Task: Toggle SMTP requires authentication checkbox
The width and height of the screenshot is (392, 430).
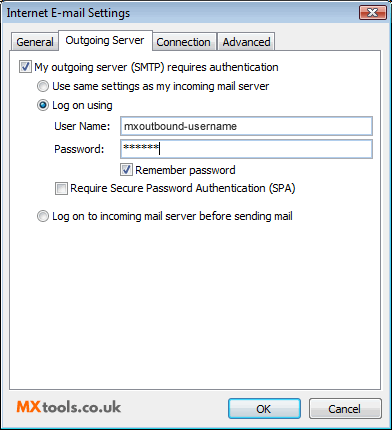Action: pos(25,67)
